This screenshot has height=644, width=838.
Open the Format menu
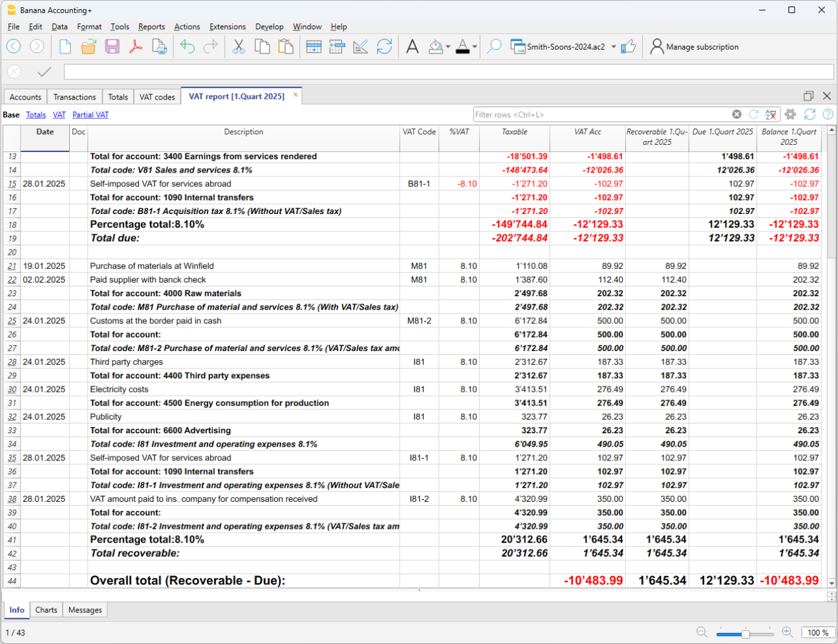(x=89, y=27)
